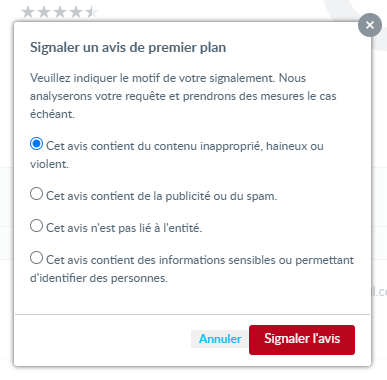387x380 pixels.
Task: Close the report dialog with the X icon
Action: tap(370, 25)
